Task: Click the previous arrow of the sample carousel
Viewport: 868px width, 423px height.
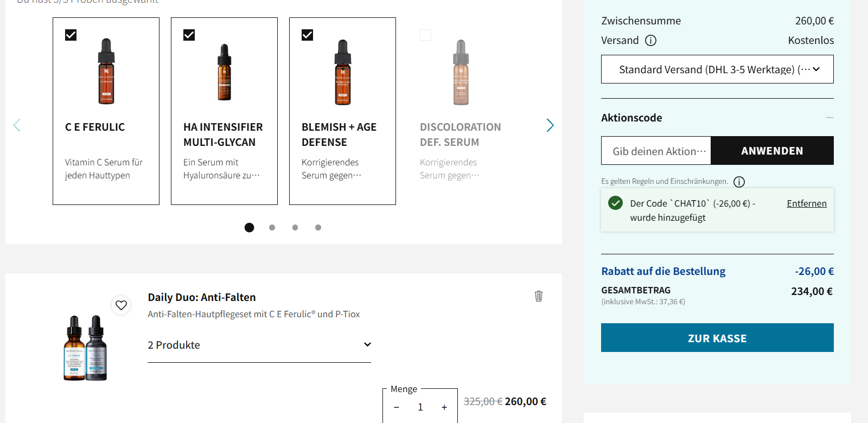Action: click(x=17, y=126)
